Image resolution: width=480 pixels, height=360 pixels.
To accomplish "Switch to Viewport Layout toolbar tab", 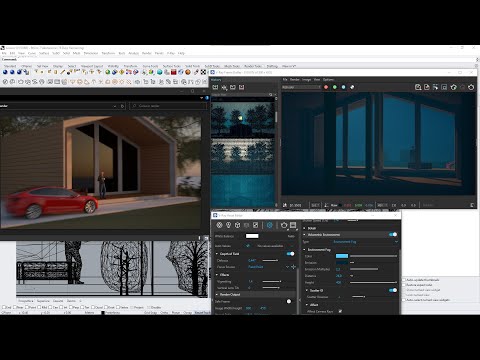I will pos(92,66).
